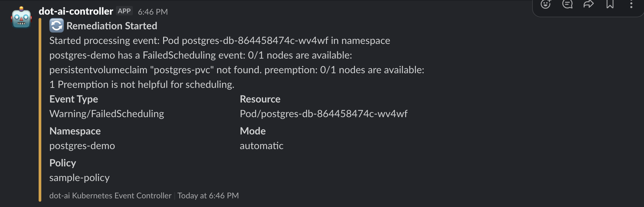The image size is (644, 207).
Task: Open the more actions menu via three dots
Action: (x=631, y=5)
